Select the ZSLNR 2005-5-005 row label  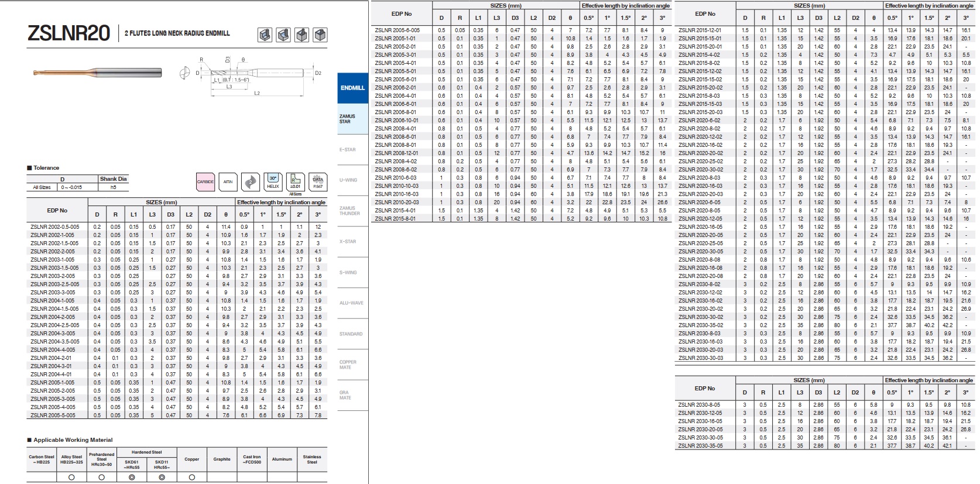click(53, 416)
